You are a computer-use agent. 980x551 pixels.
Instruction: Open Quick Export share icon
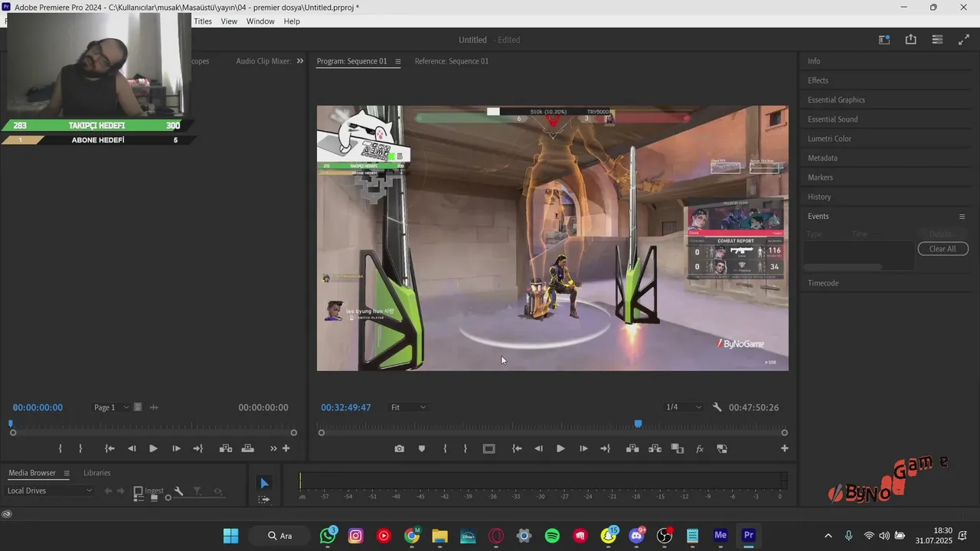click(x=910, y=40)
